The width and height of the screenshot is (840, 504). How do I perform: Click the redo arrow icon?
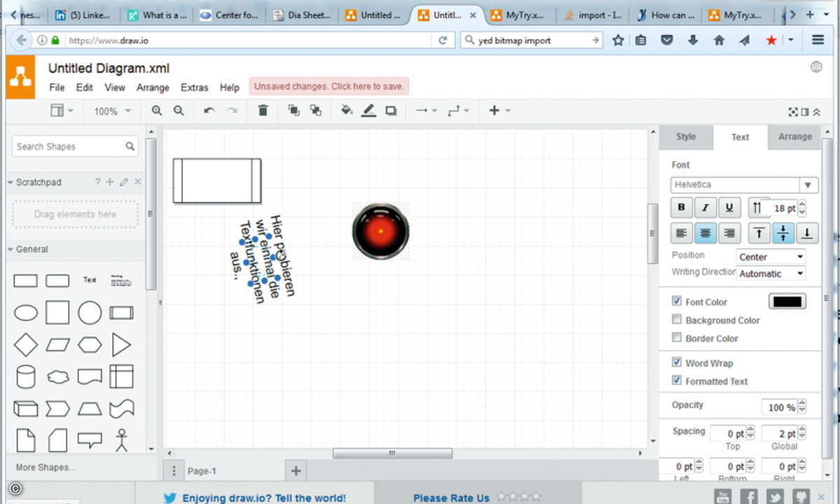point(231,111)
